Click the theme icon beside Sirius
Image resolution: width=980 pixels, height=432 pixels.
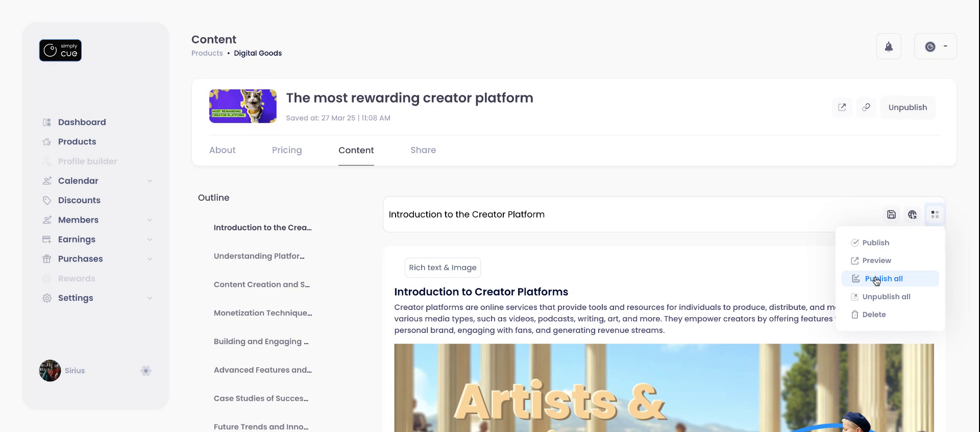[146, 371]
